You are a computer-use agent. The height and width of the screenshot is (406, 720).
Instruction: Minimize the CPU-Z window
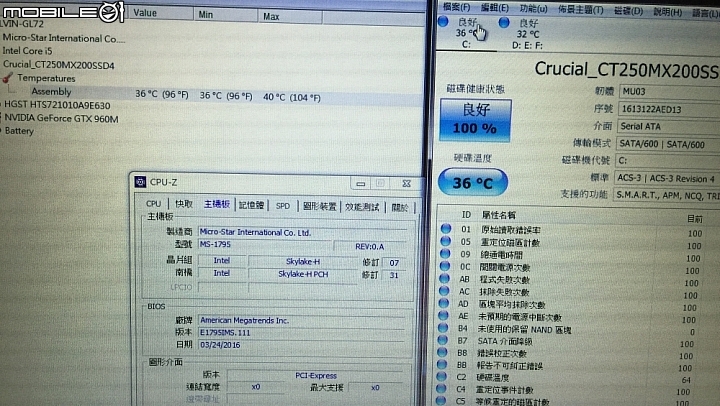pos(361,184)
